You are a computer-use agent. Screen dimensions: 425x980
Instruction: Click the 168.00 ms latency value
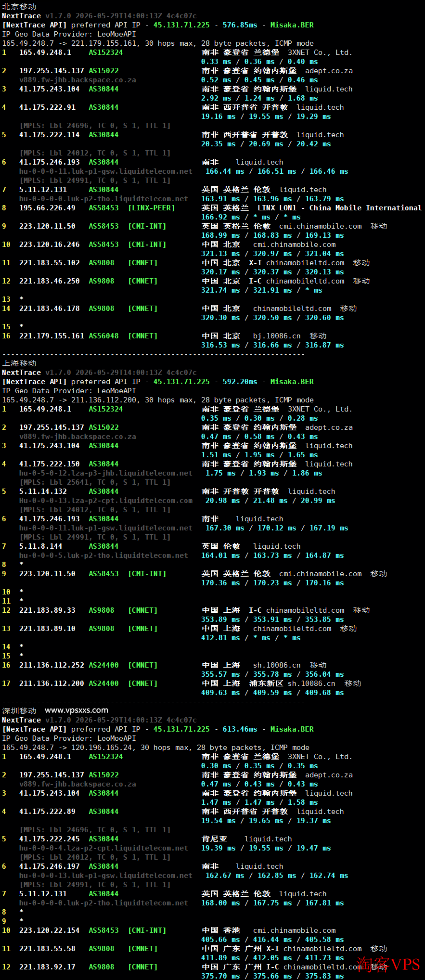(x=220, y=903)
